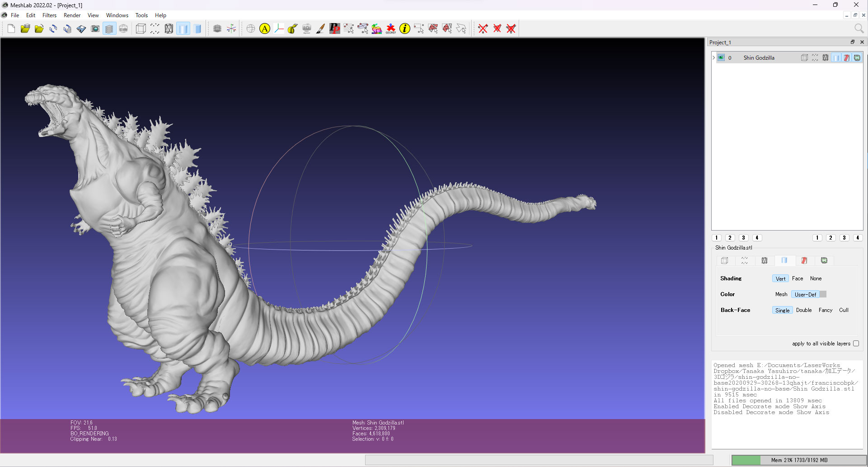868x467 pixels.
Task: Open the View menu
Action: (x=93, y=15)
